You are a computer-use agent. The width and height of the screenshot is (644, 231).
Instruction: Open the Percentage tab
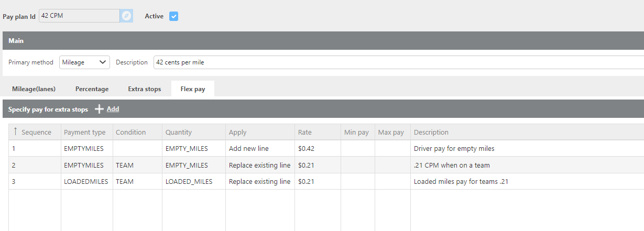92,89
